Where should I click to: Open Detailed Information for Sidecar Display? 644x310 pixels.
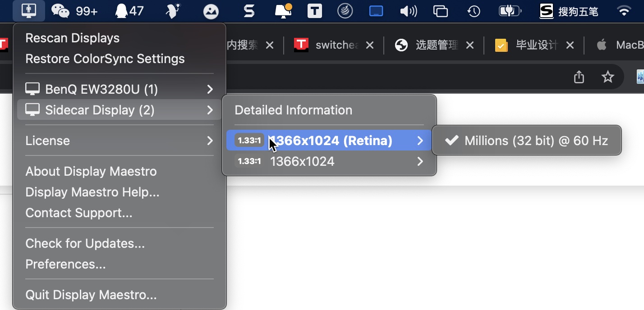pyautogui.click(x=293, y=110)
